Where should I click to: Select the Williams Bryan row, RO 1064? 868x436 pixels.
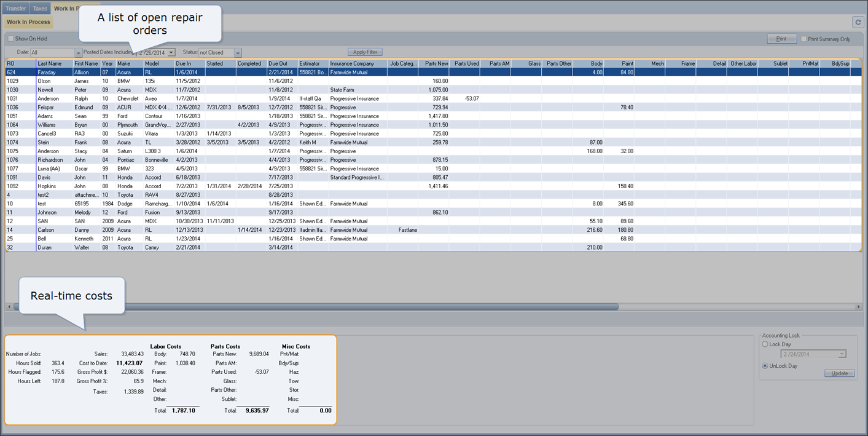[433, 125]
